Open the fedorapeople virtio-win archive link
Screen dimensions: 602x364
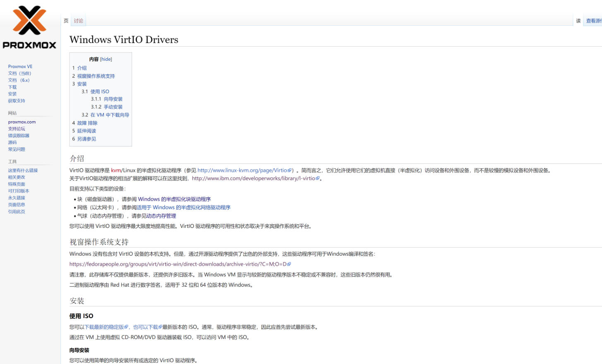point(178,264)
